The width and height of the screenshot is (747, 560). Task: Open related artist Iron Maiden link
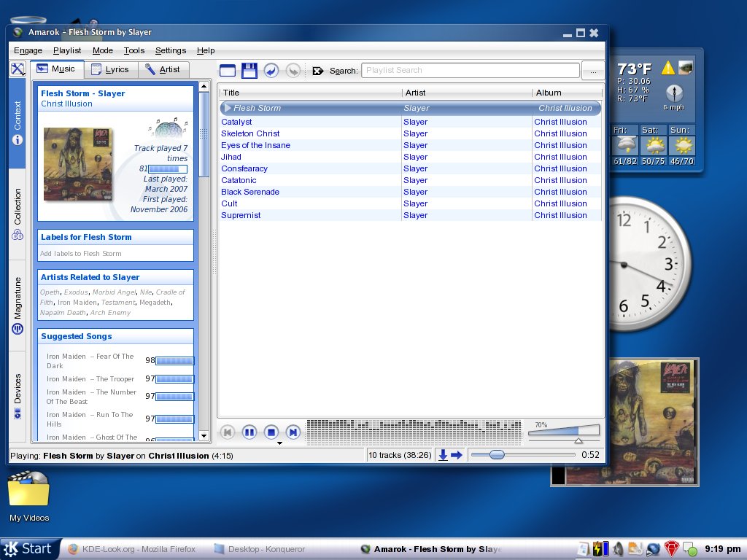pyautogui.click(x=77, y=303)
